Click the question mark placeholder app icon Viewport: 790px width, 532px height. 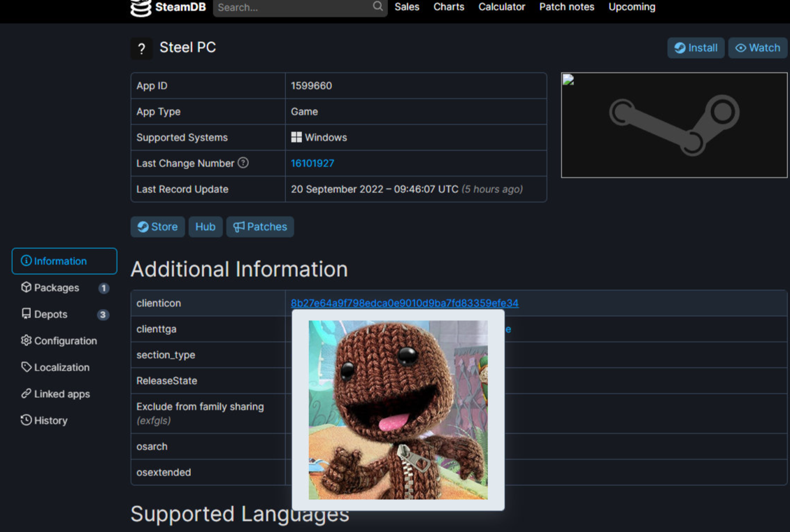click(141, 48)
